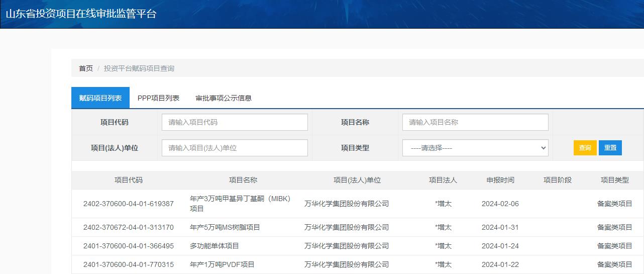The width and height of the screenshot is (644, 274).
Task: Click the yellow 查询 button
Action: click(x=585, y=148)
